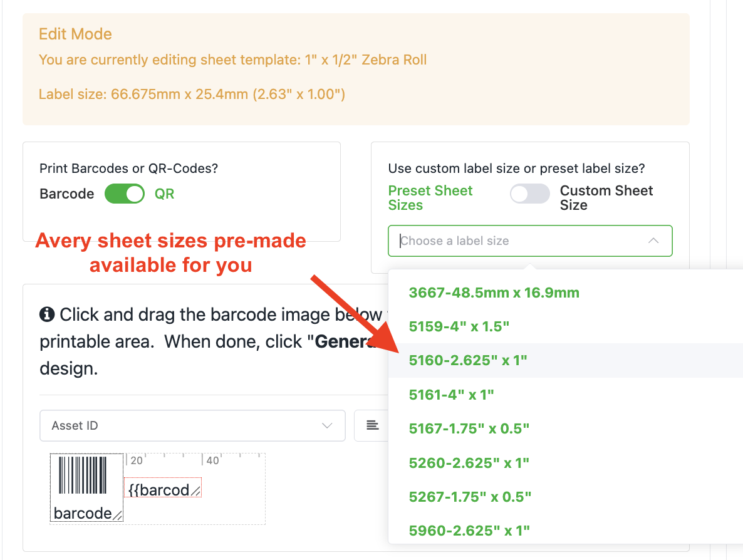Click the info icon beside instructions
Screen dimensions: 743x560
click(x=47, y=314)
